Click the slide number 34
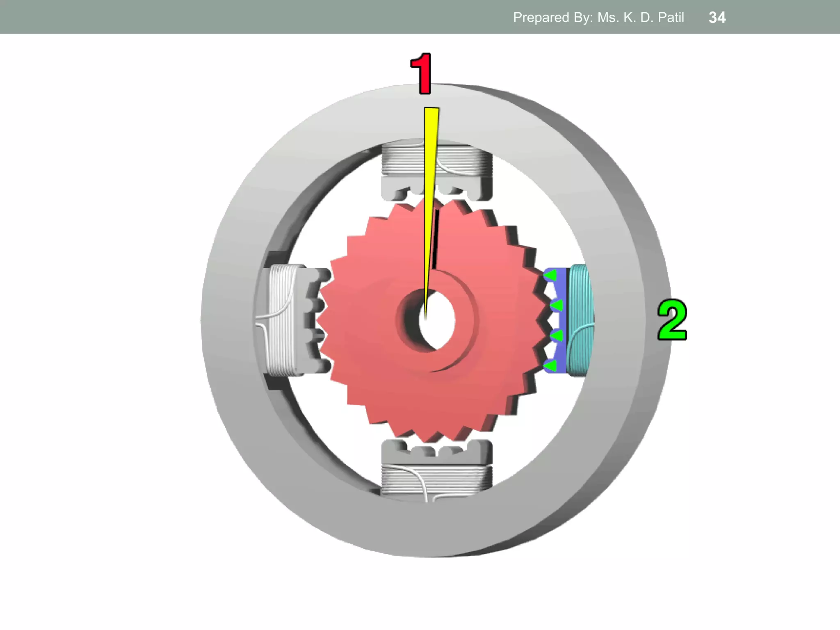 tap(717, 17)
